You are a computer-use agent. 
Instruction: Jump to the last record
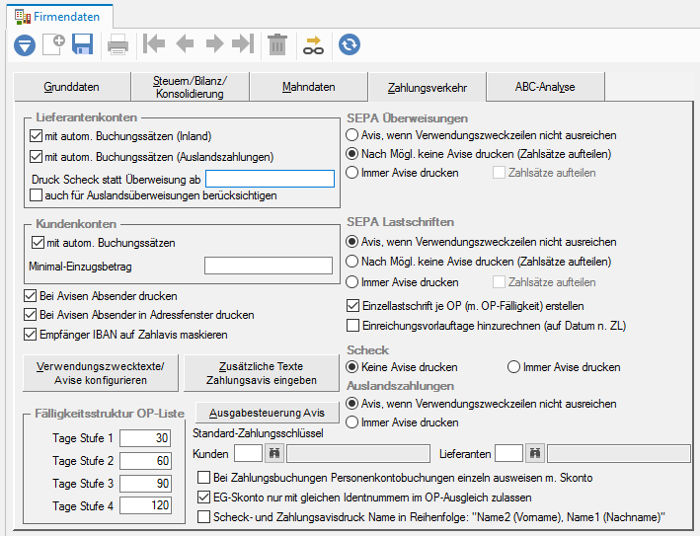coord(243,44)
